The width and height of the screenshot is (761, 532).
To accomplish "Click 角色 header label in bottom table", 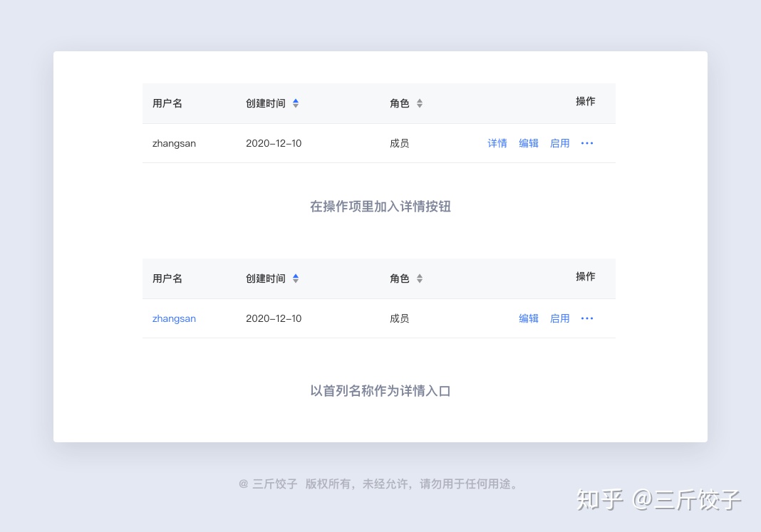I will click(x=400, y=278).
